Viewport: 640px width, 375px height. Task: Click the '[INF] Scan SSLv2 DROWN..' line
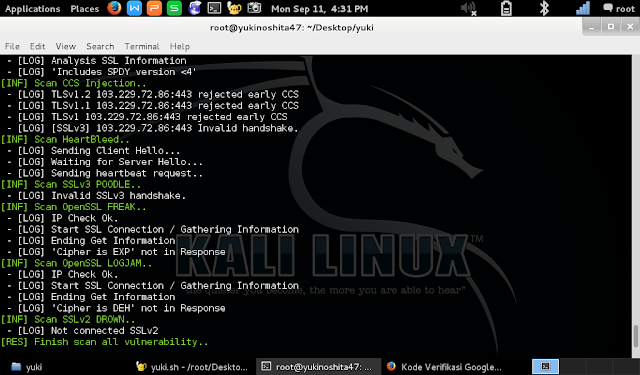68,320
